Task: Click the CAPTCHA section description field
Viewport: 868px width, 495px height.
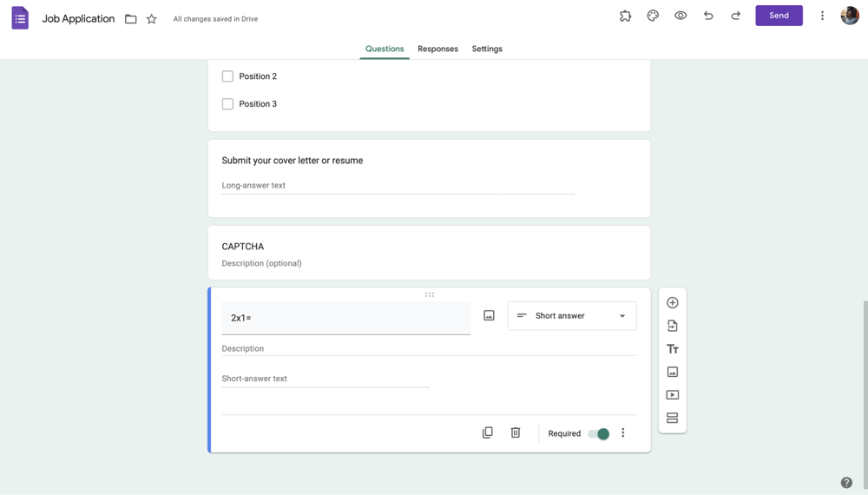Action: click(262, 263)
